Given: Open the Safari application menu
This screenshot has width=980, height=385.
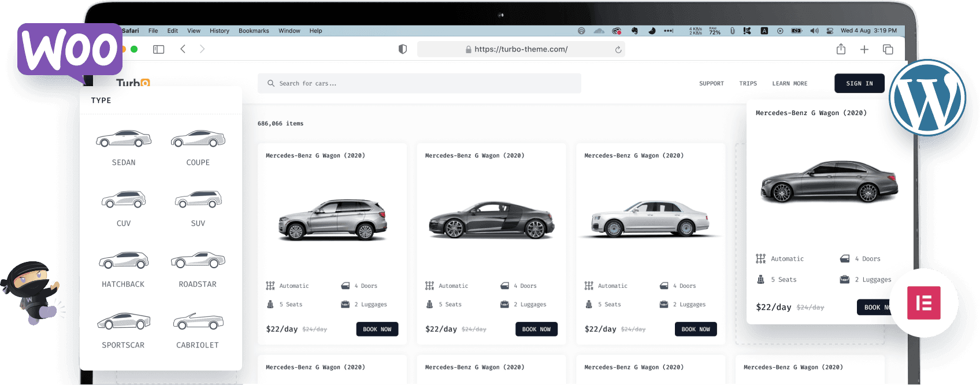Looking at the screenshot, I should (131, 31).
